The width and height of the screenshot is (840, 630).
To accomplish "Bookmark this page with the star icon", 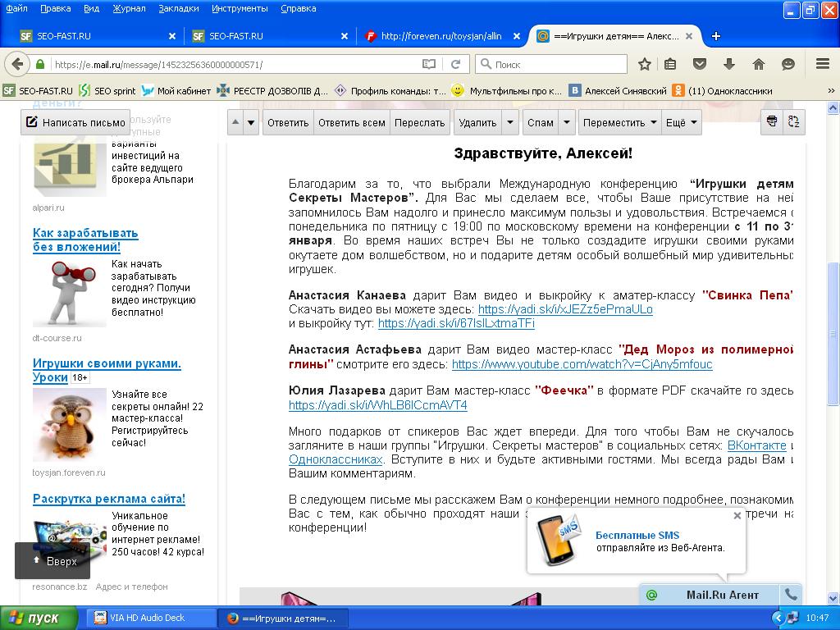I will pyautogui.click(x=645, y=64).
